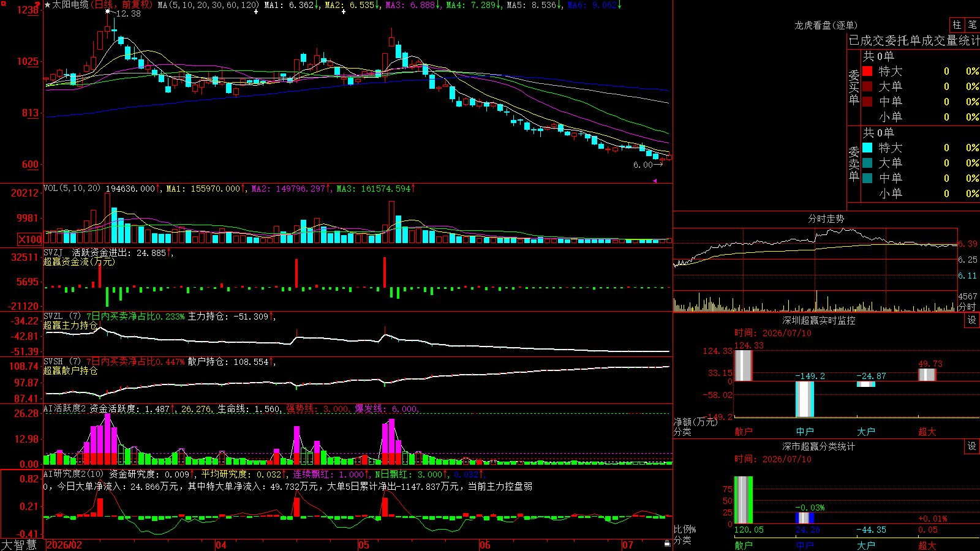Jump to the 06 month marker
This screenshot has height=551, width=980.
485,545
